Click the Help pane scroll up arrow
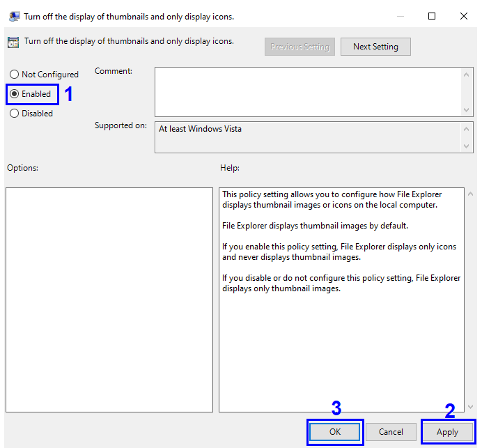 point(470,194)
